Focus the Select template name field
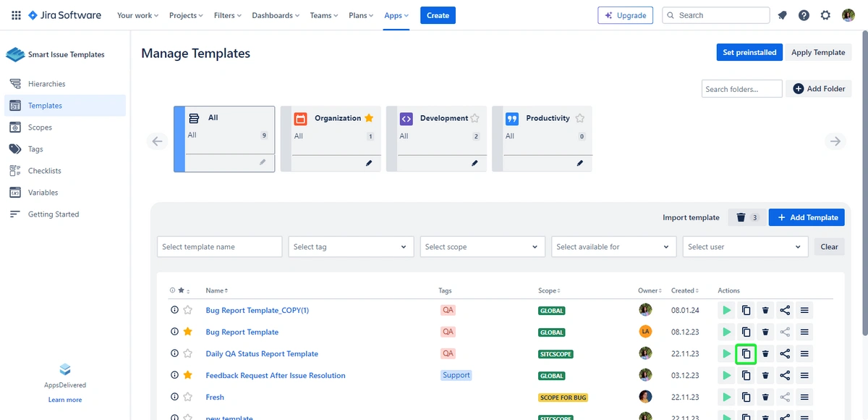The height and width of the screenshot is (420, 868). pyautogui.click(x=219, y=247)
